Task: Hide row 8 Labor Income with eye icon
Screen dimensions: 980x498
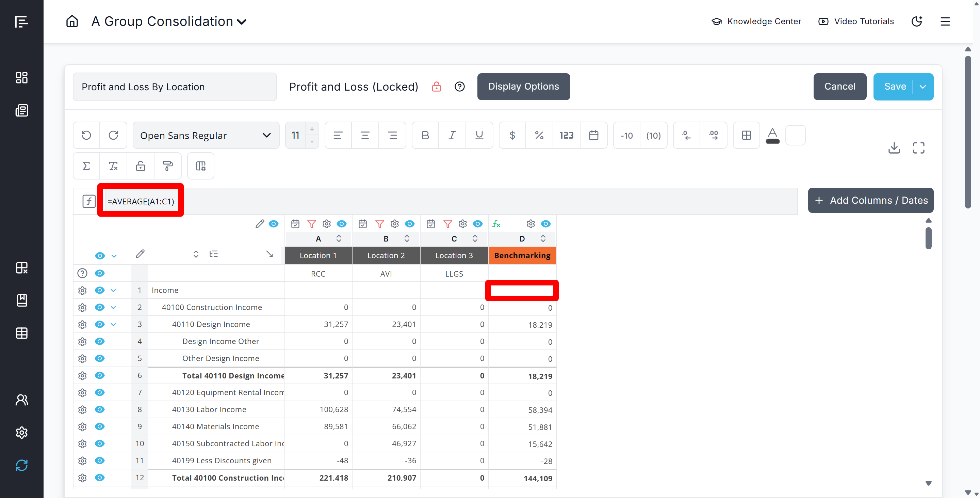Action: [x=100, y=410]
